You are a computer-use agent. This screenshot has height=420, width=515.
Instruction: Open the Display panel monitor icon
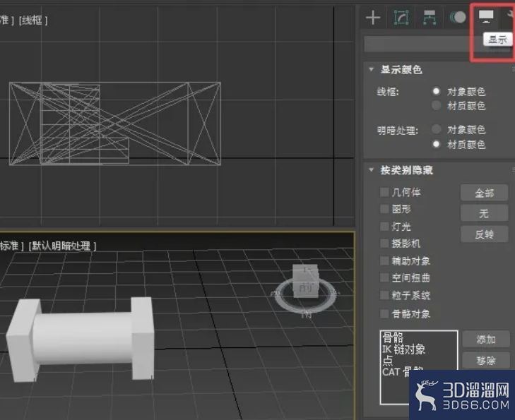pos(486,16)
